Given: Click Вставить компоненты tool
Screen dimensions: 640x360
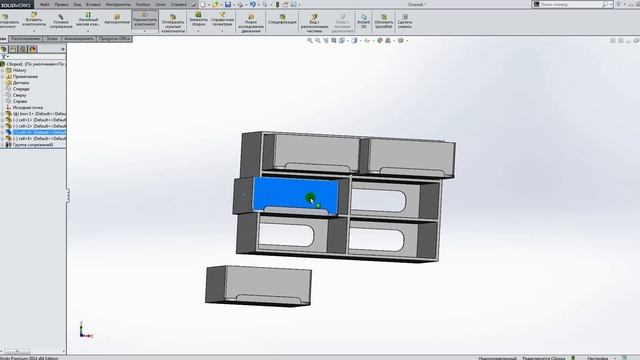Looking at the screenshot, I should (x=33, y=20).
